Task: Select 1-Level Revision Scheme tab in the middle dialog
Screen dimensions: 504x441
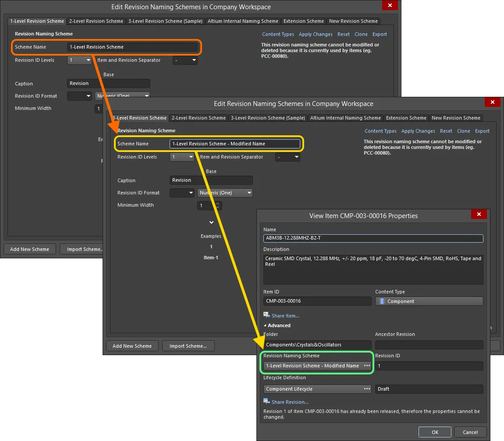Action: coord(140,118)
